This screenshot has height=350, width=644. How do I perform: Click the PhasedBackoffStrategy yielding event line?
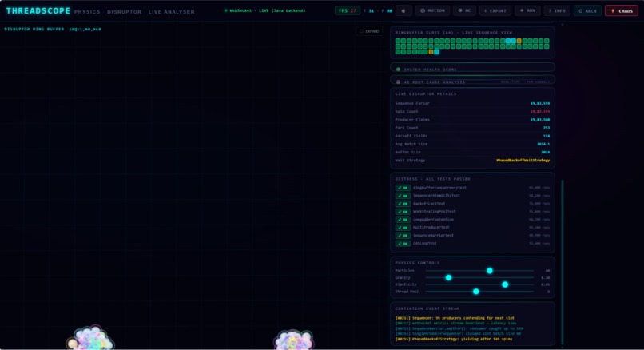(454, 340)
